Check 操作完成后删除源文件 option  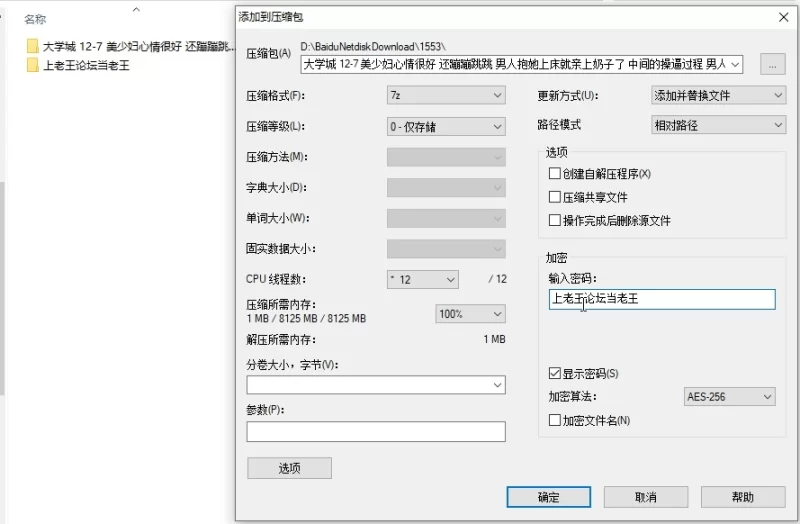(555, 220)
